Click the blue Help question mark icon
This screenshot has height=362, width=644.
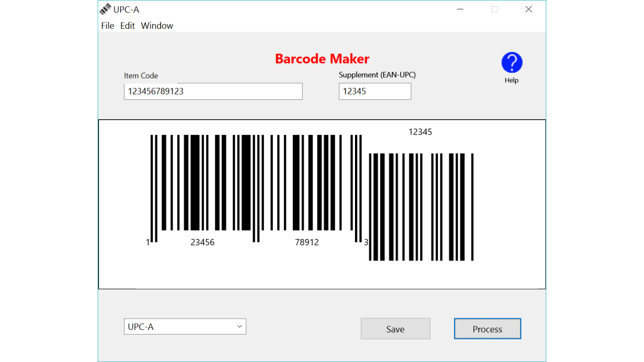(512, 63)
